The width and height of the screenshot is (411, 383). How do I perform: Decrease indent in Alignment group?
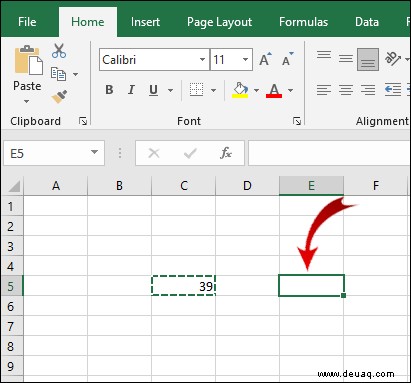tap(393, 90)
